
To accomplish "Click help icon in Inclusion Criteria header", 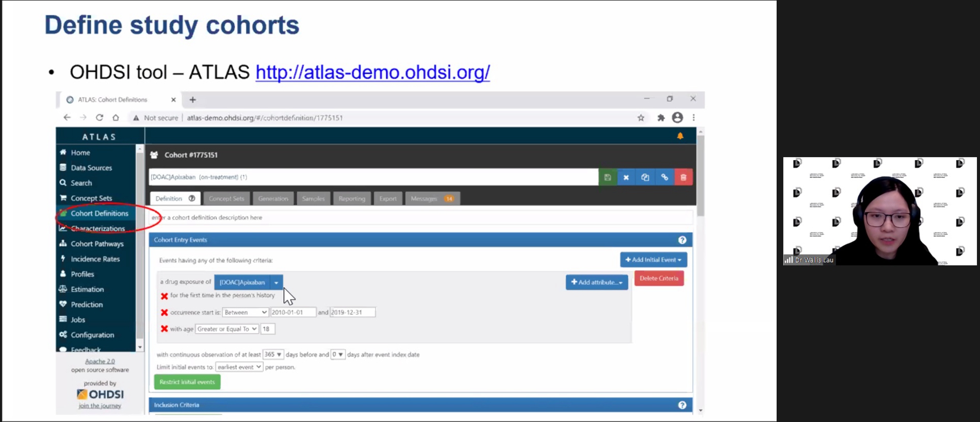I will 682,405.
